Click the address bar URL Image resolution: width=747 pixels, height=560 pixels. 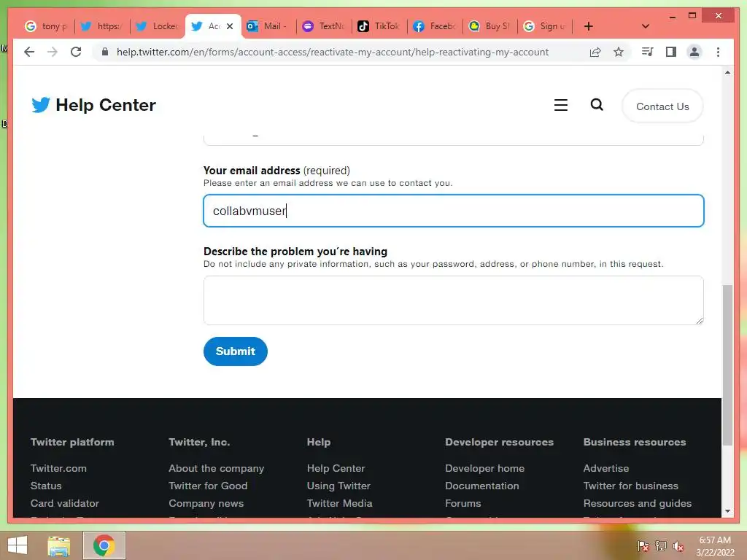pos(333,52)
